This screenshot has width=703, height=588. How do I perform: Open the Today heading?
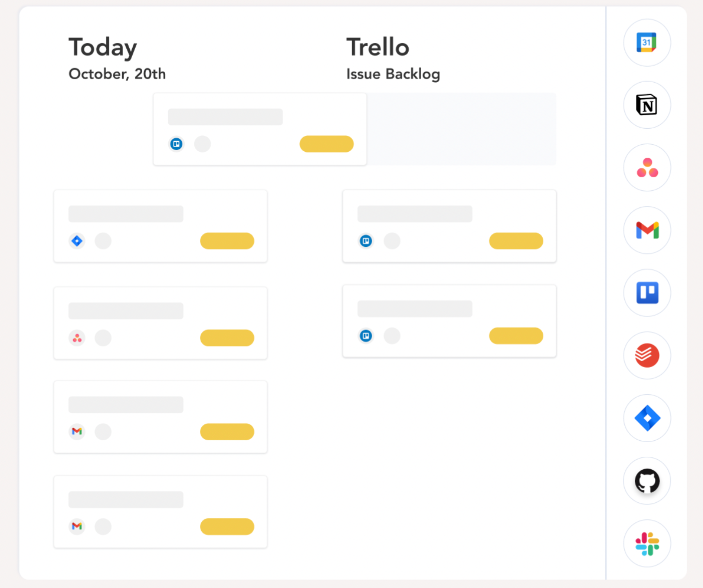coord(103,48)
